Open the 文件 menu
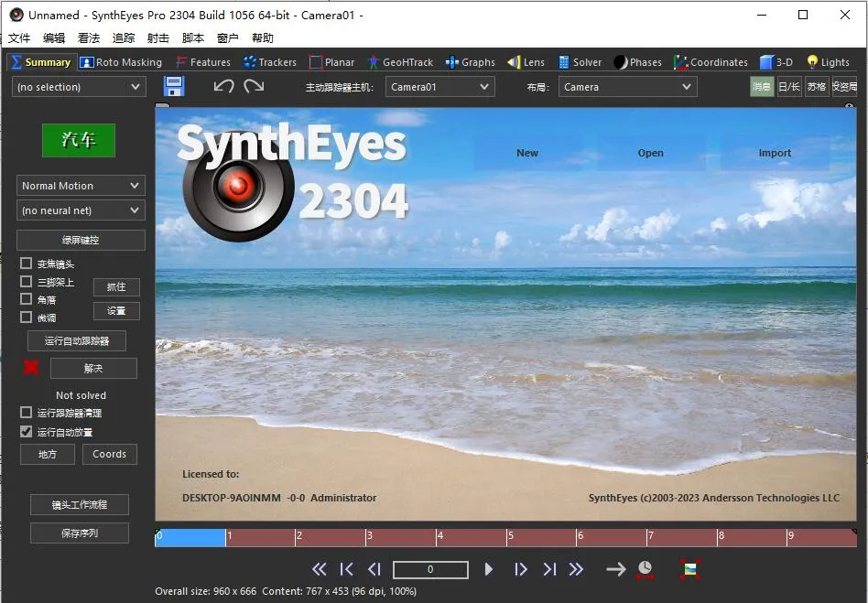The image size is (868, 603). pos(19,38)
